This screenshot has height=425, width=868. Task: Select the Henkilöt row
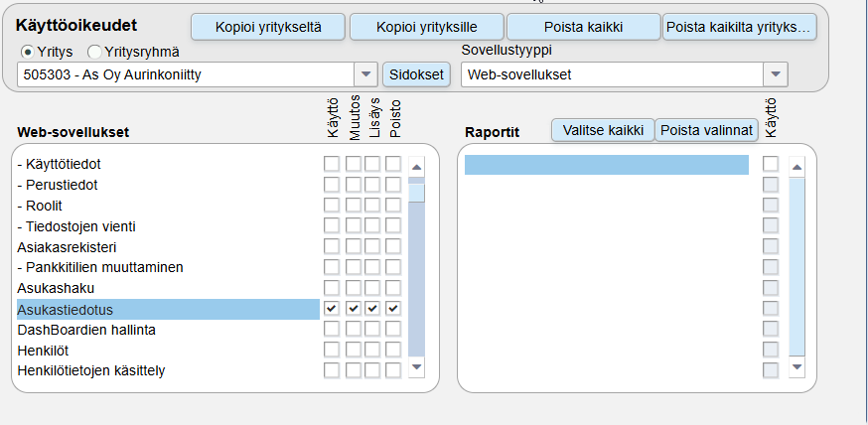tap(168, 351)
